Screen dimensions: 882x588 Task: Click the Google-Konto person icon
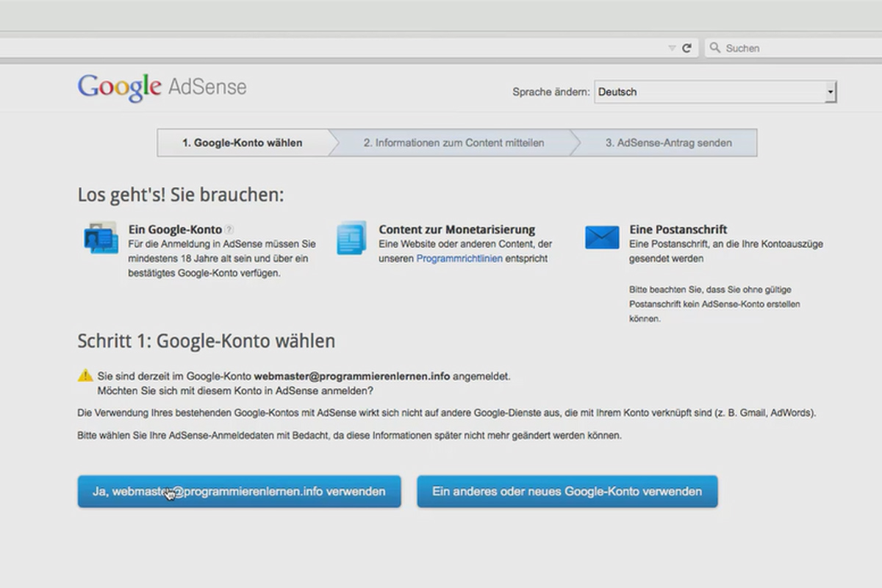101,238
